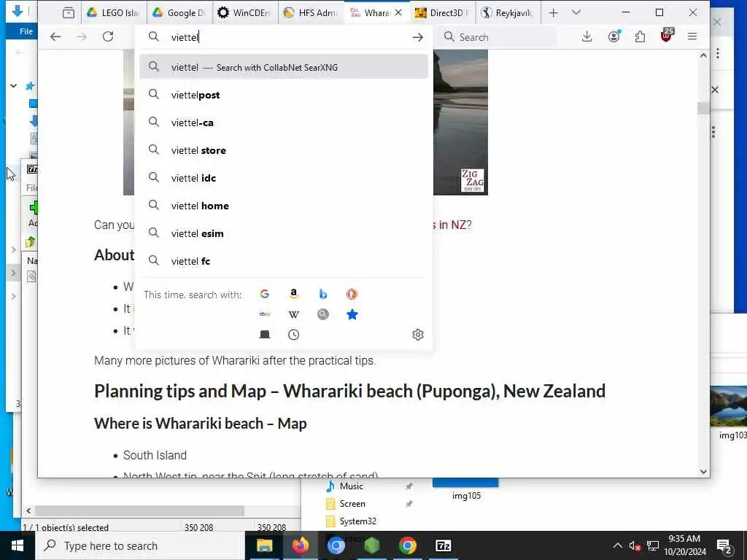The height and width of the screenshot is (560, 747).
Task: Open the uBlock Origin shield icon
Action: point(667,36)
